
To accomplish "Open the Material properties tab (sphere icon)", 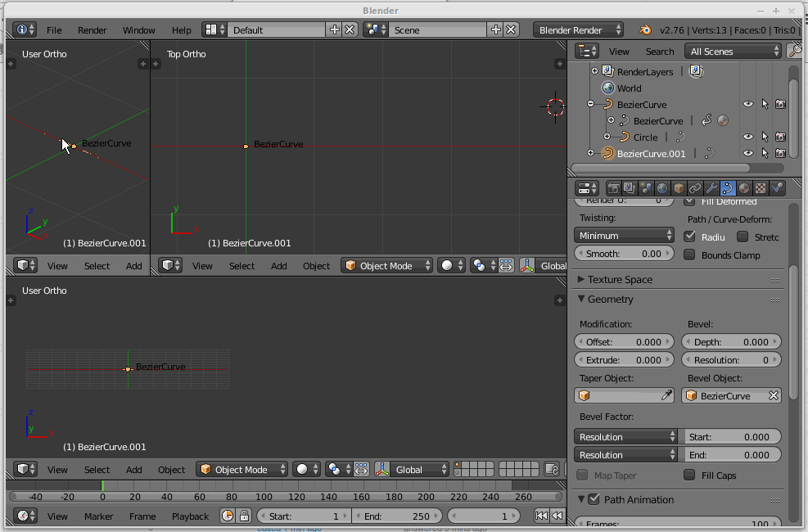I will point(743,187).
